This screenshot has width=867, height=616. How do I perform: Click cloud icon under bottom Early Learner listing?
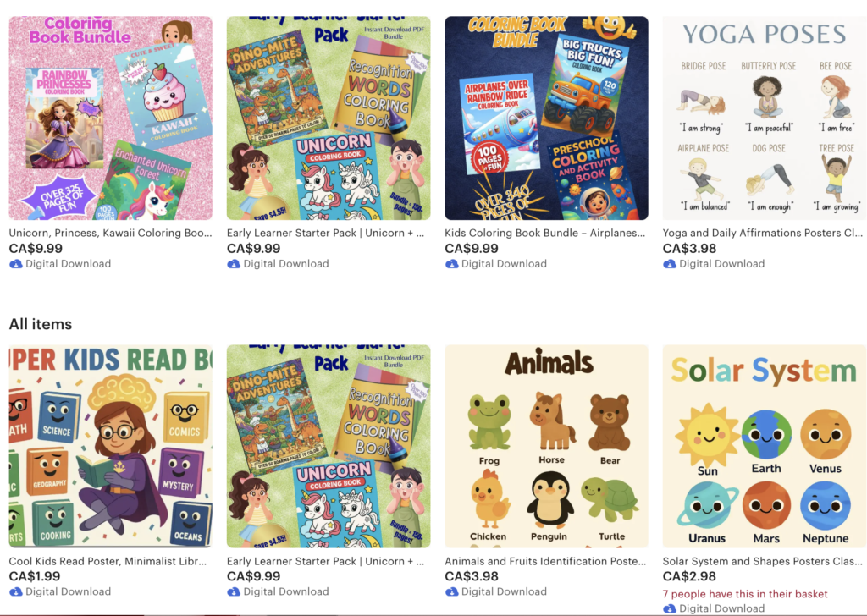[x=234, y=591]
